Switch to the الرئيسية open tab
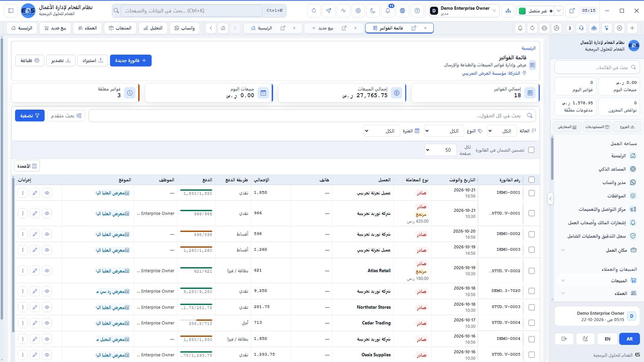The width and height of the screenshot is (644, 362). [x=273, y=28]
